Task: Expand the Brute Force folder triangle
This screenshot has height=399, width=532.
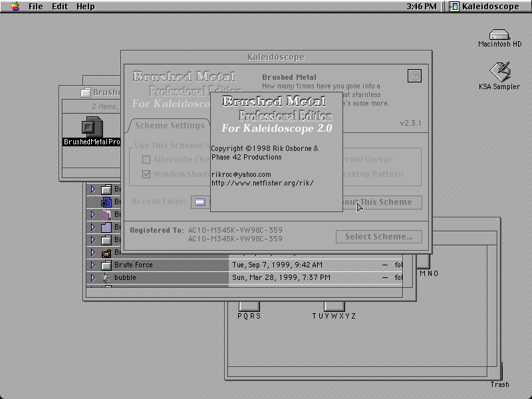Action: [93, 265]
